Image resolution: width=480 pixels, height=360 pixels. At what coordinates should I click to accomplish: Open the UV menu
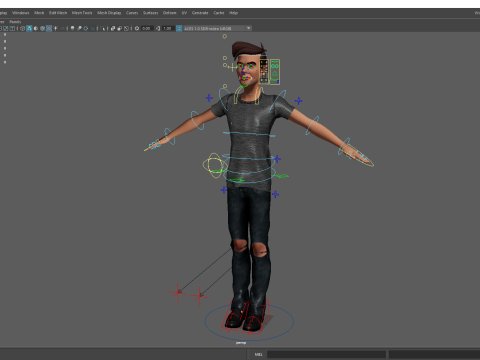(x=184, y=13)
